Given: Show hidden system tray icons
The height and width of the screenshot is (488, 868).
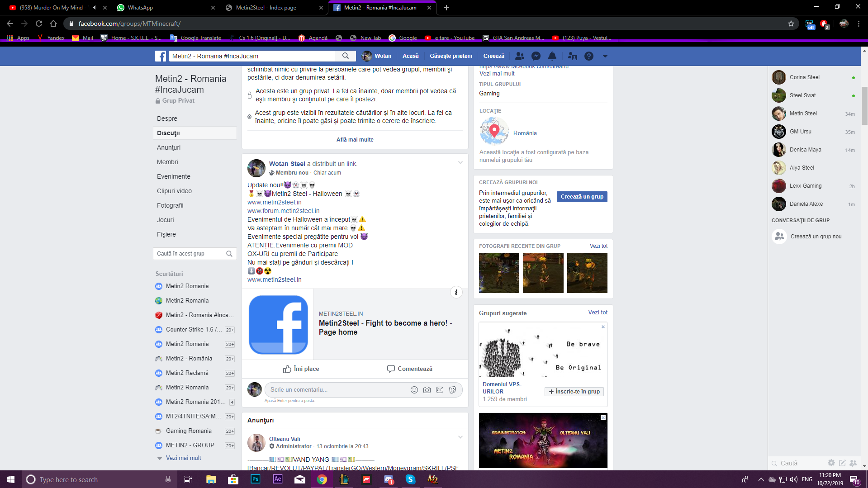Looking at the screenshot, I should coord(761,479).
